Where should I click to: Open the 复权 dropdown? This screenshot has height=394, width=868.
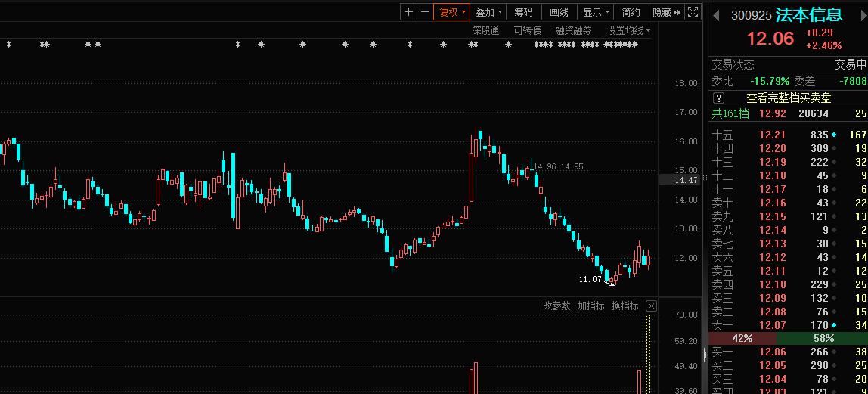click(451, 11)
